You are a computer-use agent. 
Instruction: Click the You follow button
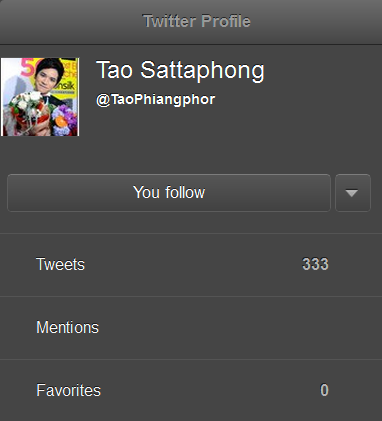169,193
